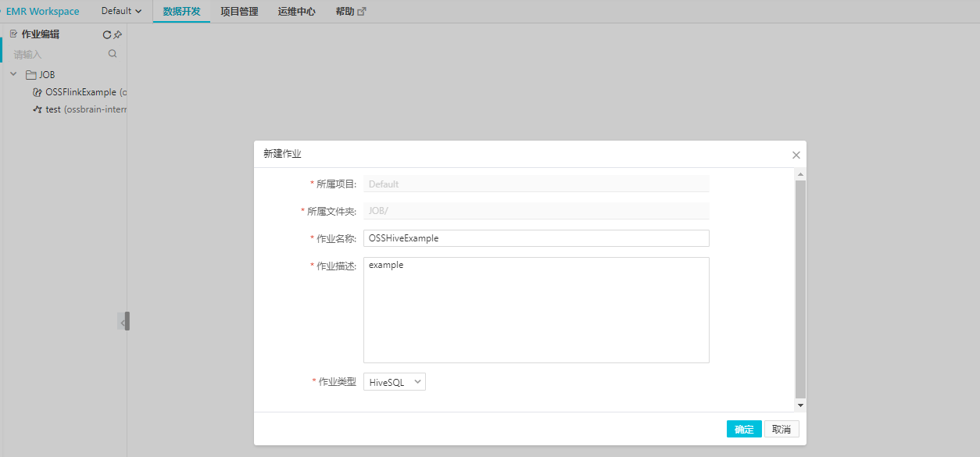This screenshot has height=457, width=980.
Task: Collapse the sidebar using the splitter handle
Action: (x=123, y=321)
